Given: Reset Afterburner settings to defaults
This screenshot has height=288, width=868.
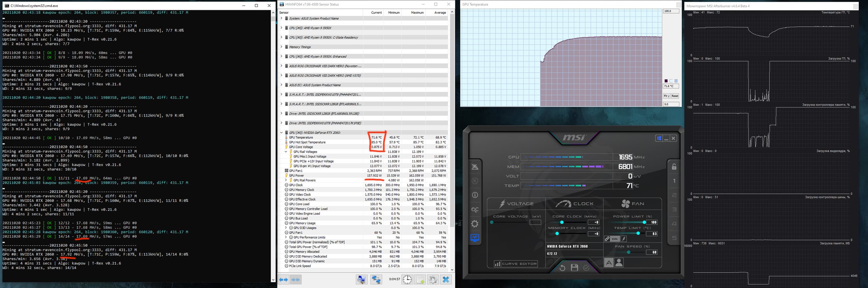Looking at the screenshot, I should [562, 268].
